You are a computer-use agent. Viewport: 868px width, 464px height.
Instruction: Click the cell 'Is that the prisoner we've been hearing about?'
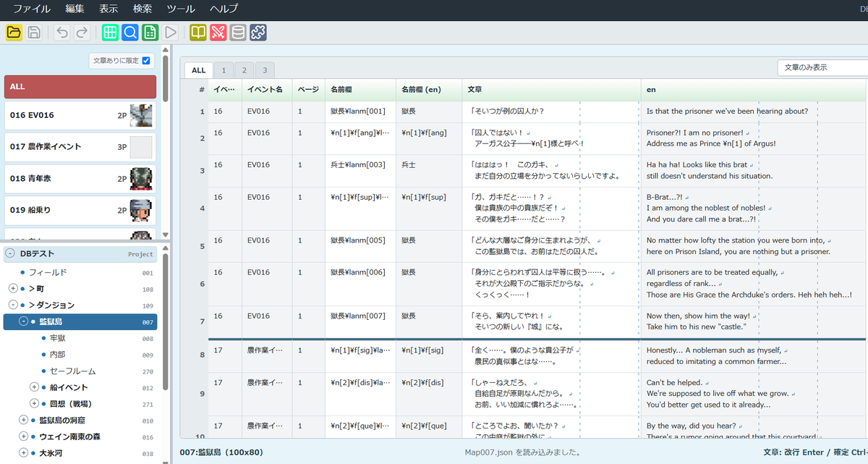[754, 111]
